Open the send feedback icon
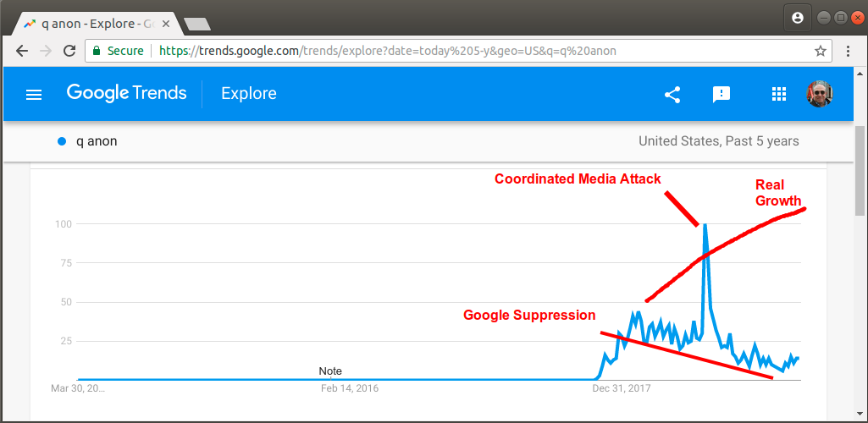 pos(721,95)
